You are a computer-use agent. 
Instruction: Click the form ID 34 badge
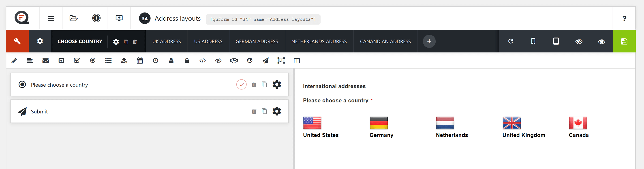tap(145, 18)
